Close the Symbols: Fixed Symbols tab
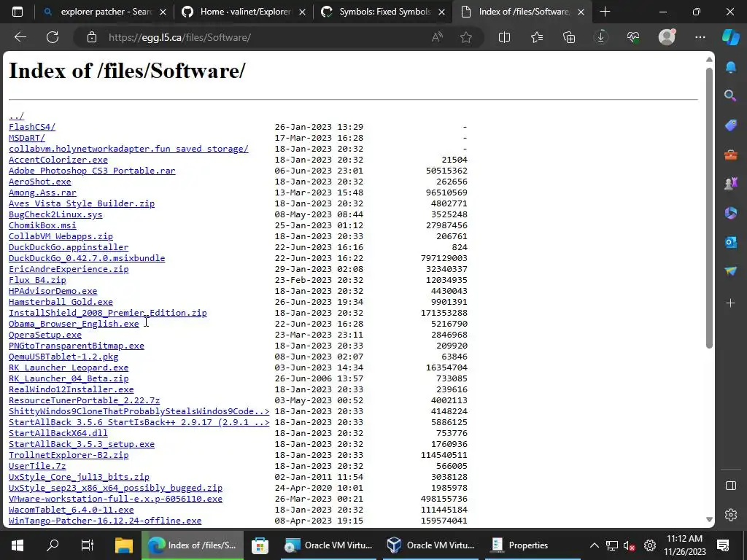Screen dimensions: 747x560 [x=441, y=12]
